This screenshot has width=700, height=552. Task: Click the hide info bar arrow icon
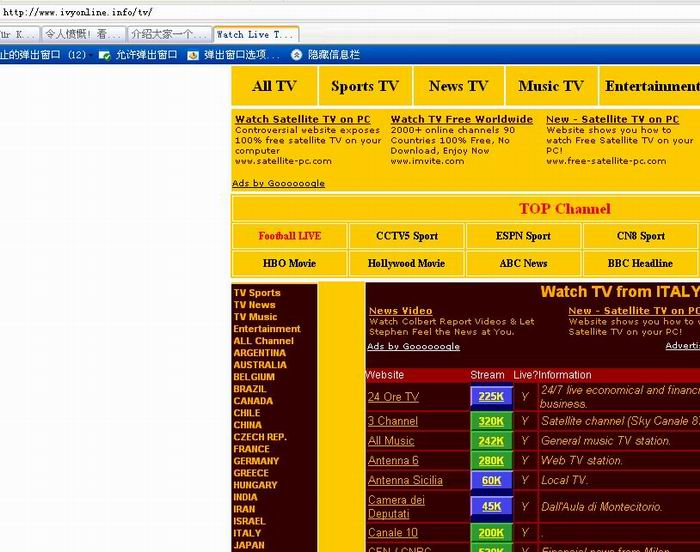(x=296, y=55)
